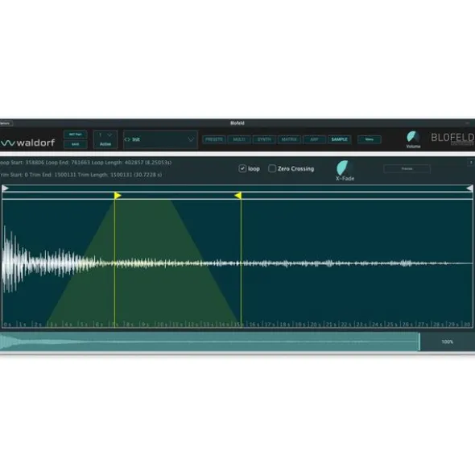
Task: Switch to the SYNTH tab
Action: [x=264, y=139]
